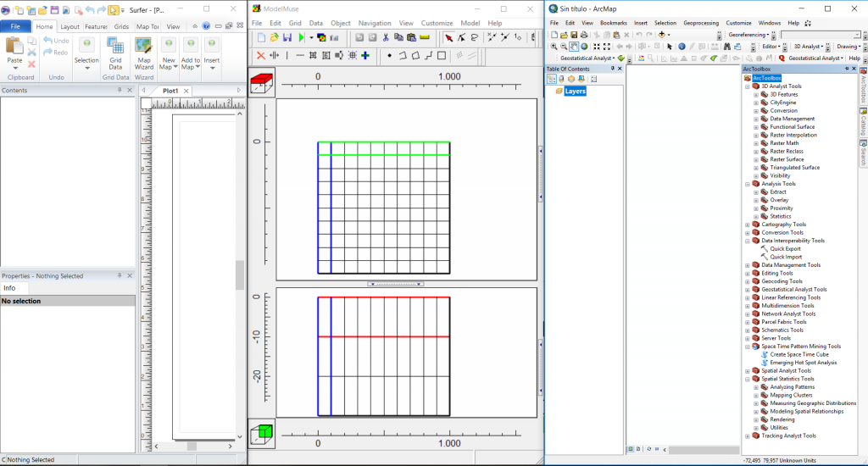The width and height of the screenshot is (868, 466).
Task: Click the red 3D cube view icon
Action: tap(261, 83)
